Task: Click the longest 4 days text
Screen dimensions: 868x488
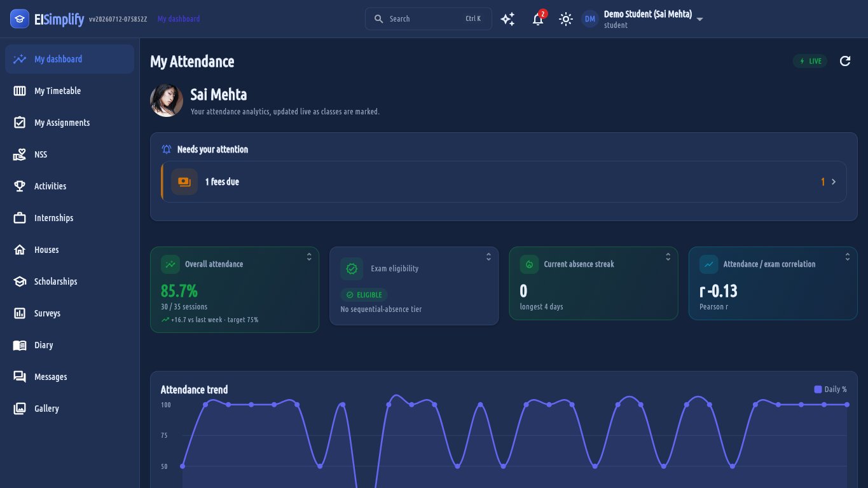Action: (x=541, y=307)
